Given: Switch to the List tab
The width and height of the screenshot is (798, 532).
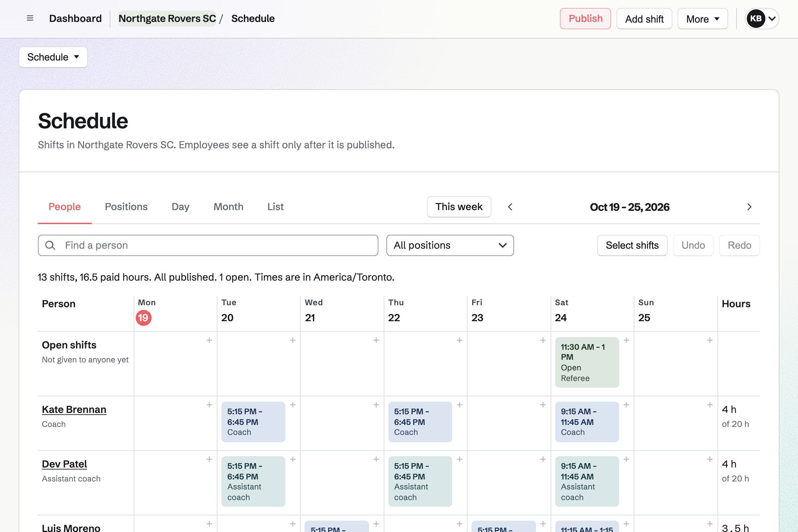Looking at the screenshot, I should pos(275,206).
